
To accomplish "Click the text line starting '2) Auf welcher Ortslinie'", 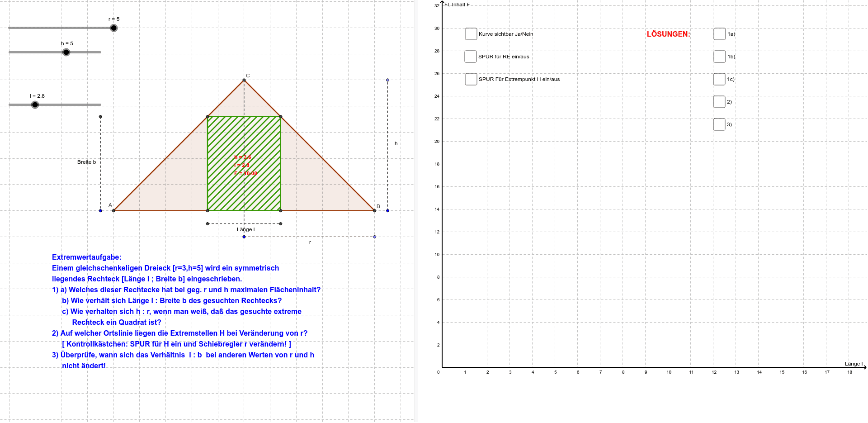I will click(179, 333).
